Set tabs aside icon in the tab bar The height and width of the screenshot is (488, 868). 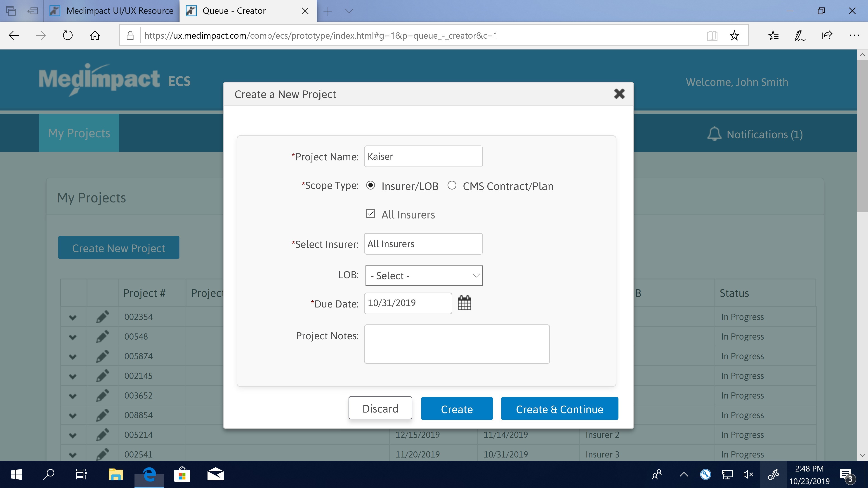pos(33,11)
